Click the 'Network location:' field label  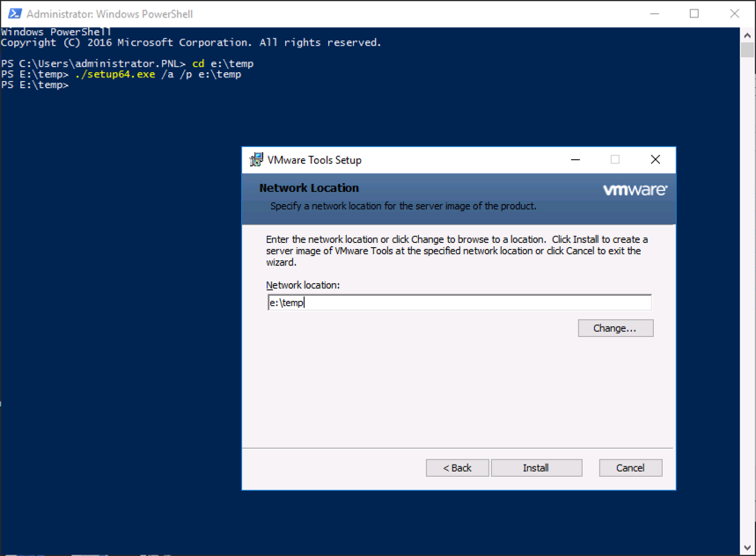[303, 285]
